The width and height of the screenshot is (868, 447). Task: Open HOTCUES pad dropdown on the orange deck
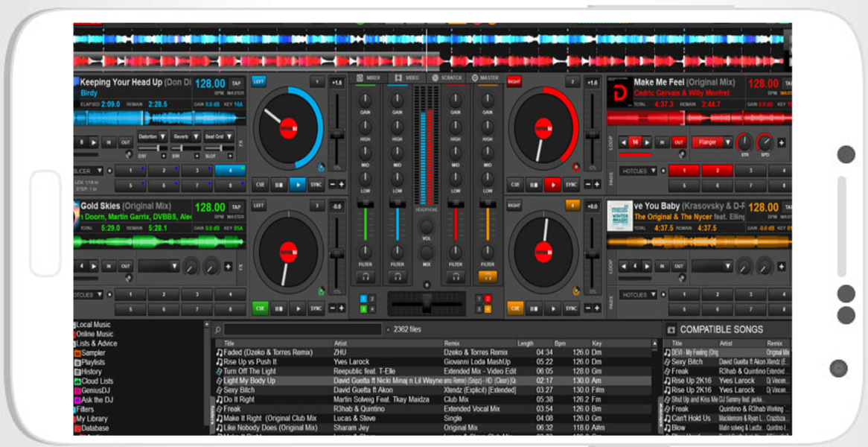point(638,295)
